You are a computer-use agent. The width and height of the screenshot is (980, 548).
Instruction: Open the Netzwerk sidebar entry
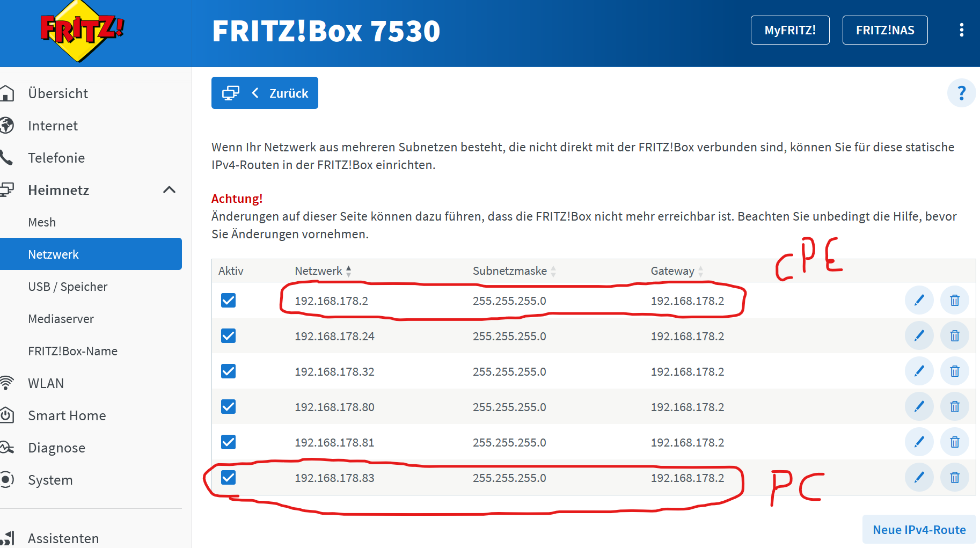[x=53, y=254]
